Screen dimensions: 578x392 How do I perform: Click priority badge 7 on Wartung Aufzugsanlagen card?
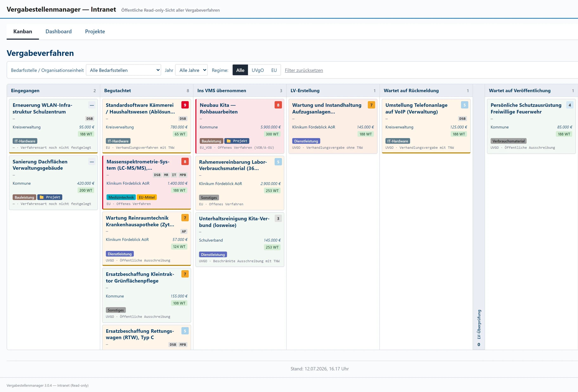pyautogui.click(x=371, y=105)
